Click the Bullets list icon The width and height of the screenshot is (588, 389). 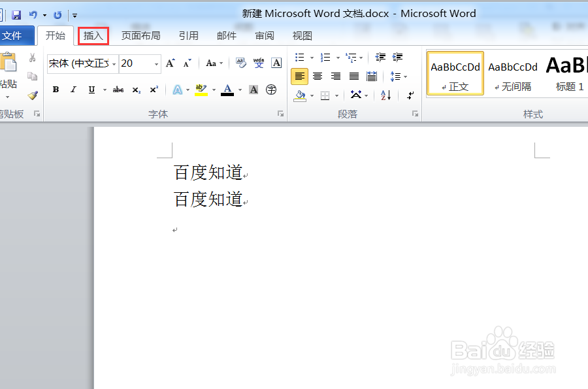point(300,58)
